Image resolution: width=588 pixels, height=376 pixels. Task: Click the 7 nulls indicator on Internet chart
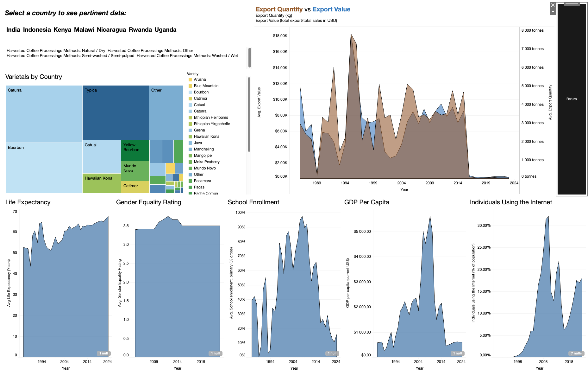[x=576, y=353]
